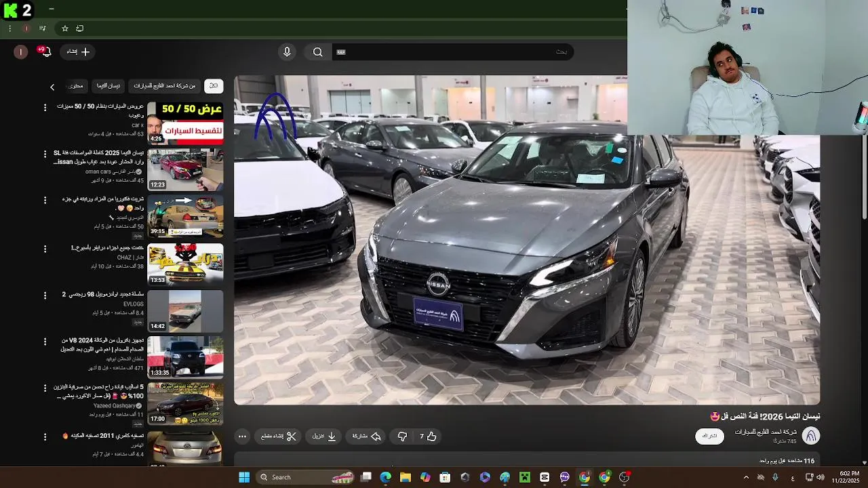Open the browser three-dot menu
The height and width of the screenshot is (488, 868).
coord(9,28)
